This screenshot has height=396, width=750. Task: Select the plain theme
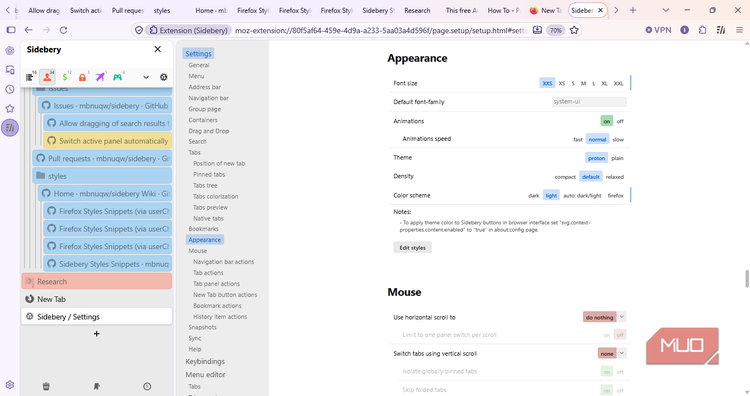coord(617,158)
